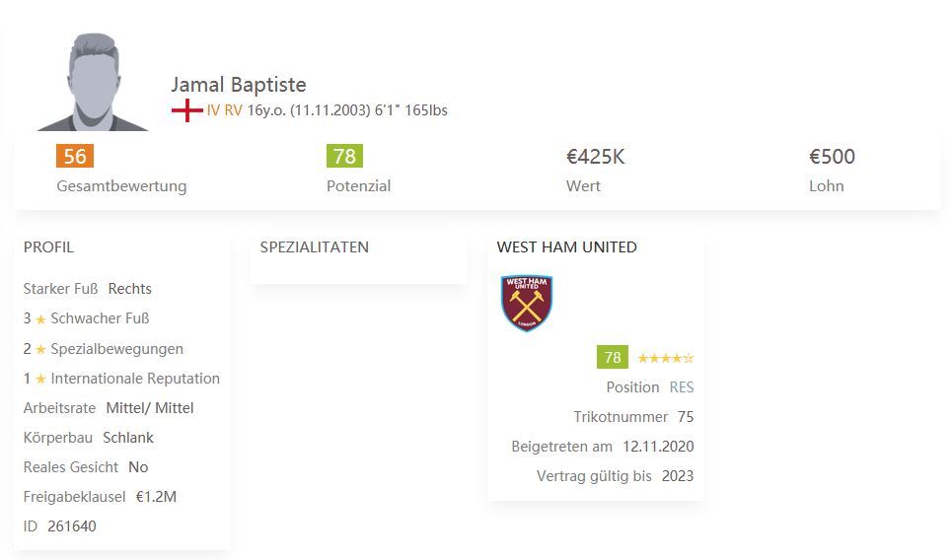Click the player silhouette avatar
Viewport: 952px width, 560px height.
[x=93, y=82]
